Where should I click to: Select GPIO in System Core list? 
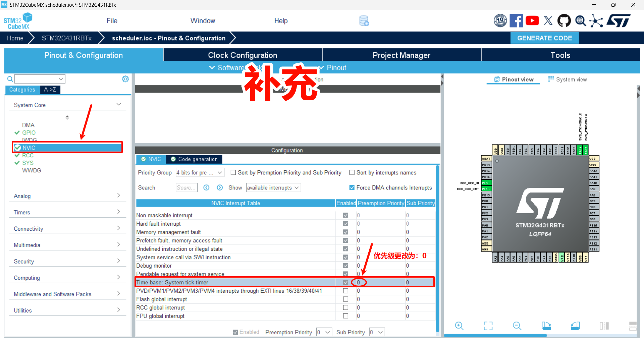(x=29, y=132)
